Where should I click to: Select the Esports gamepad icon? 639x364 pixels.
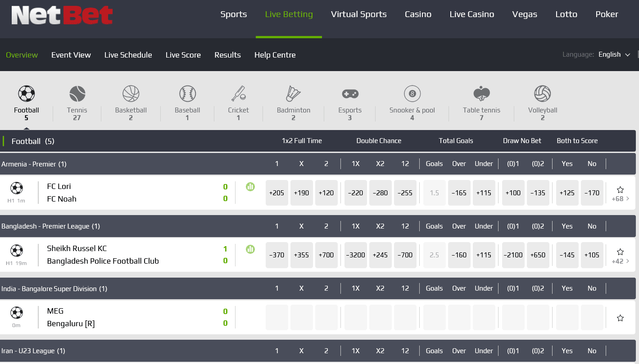tap(350, 94)
